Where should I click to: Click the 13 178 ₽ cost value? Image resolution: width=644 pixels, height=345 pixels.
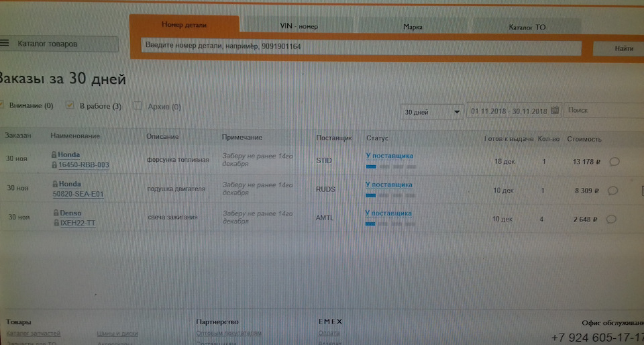click(x=586, y=162)
